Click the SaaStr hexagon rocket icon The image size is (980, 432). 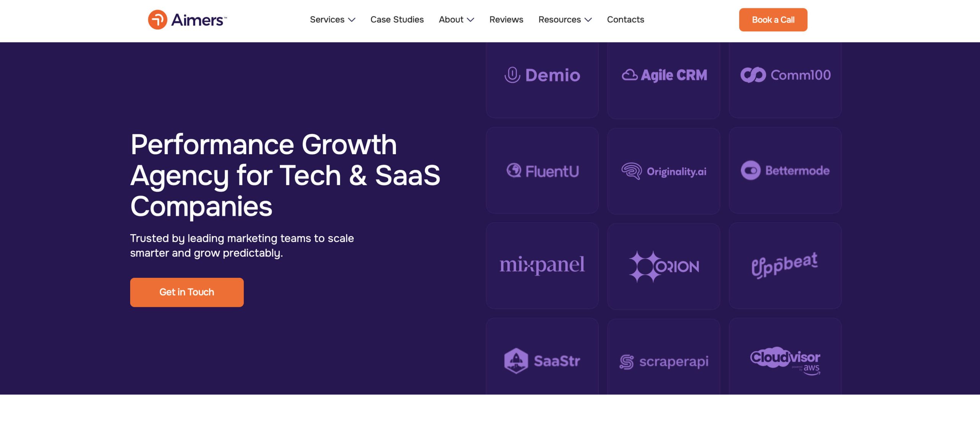tap(516, 361)
